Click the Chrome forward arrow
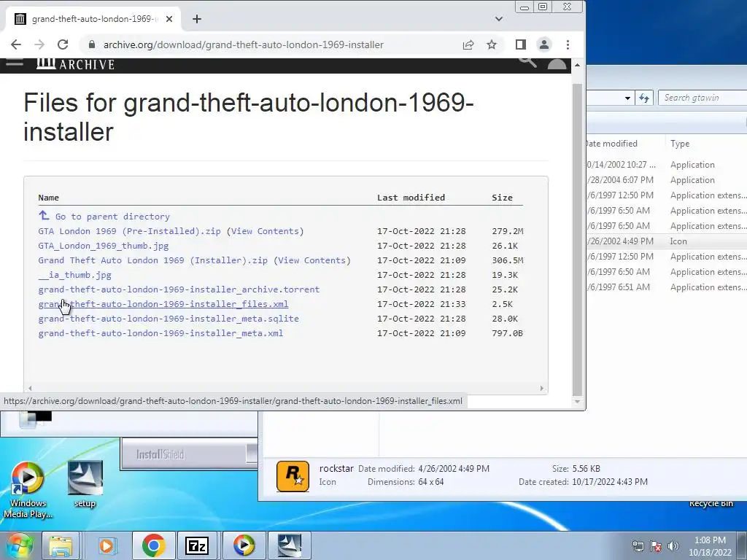This screenshot has height=560, width=747. [39, 44]
